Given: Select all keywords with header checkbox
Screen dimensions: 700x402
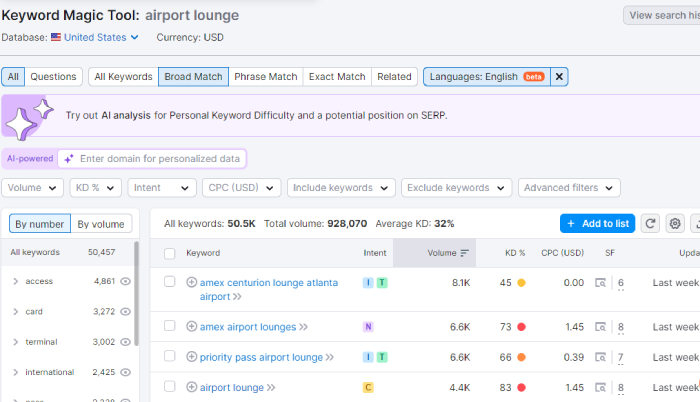Looking at the screenshot, I should [x=169, y=254].
